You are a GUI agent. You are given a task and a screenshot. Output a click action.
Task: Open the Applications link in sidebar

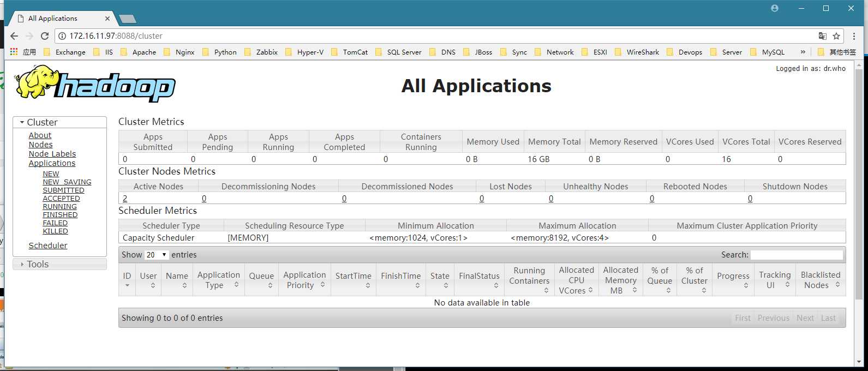coord(52,163)
